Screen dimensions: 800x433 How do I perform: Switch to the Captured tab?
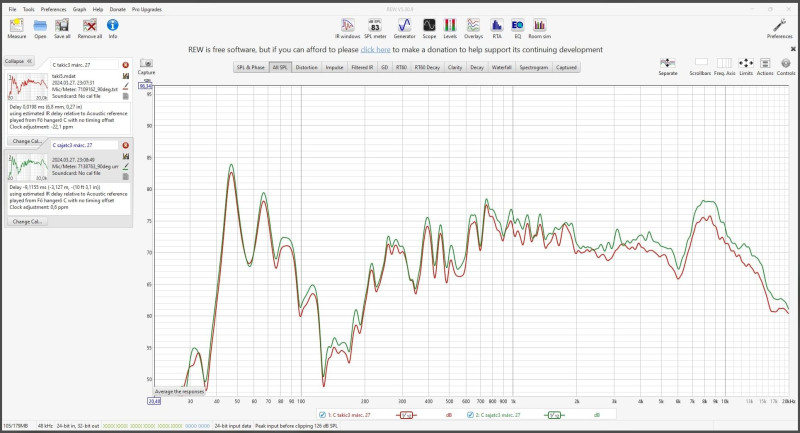pos(566,67)
